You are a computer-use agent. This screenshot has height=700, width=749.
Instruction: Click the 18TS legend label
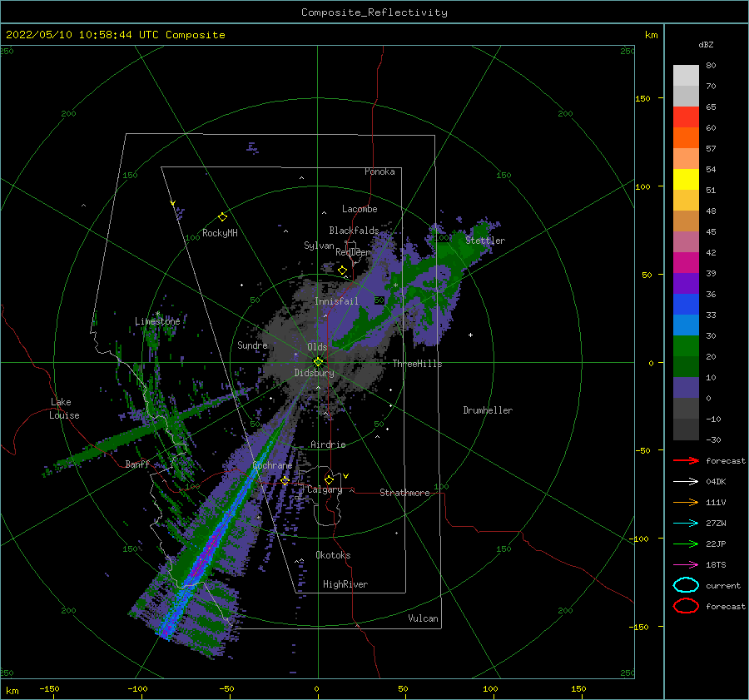pyautogui.click(x=716, y=565)
